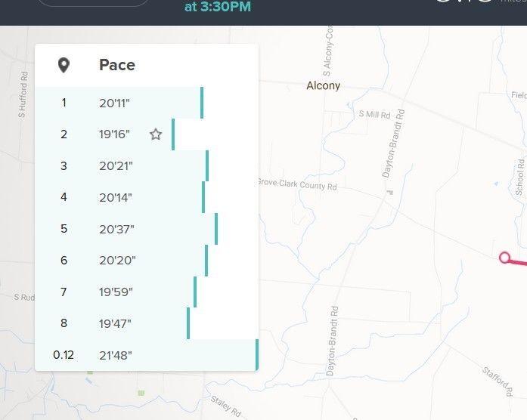This screenshot has height=420, width=527.
Task: Click the S Mill Rd label on map
Action: 374,115
